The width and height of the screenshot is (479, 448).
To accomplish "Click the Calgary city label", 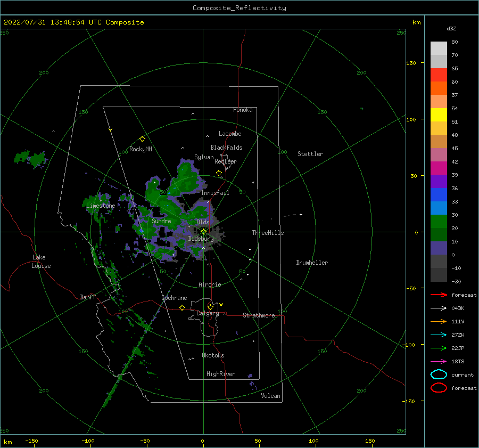I will click(x=208, y=313).
